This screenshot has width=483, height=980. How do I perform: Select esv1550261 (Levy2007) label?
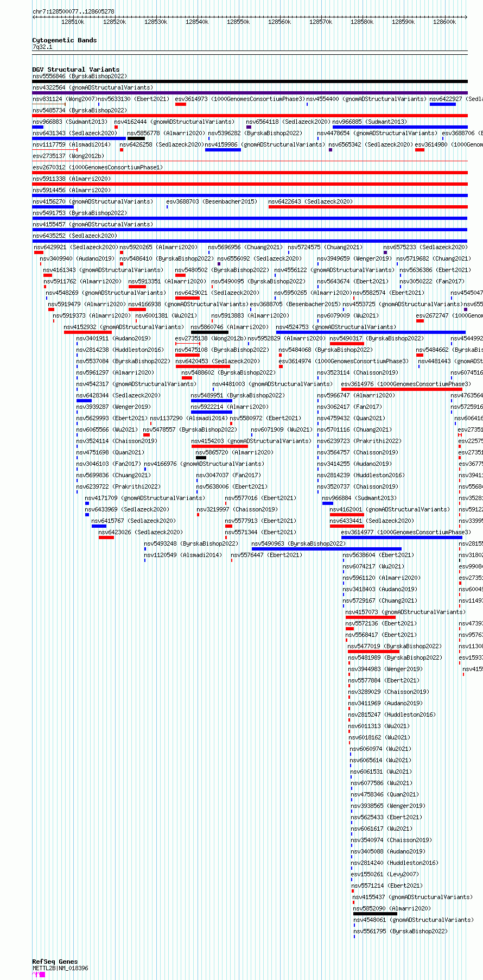pos(385,874)
